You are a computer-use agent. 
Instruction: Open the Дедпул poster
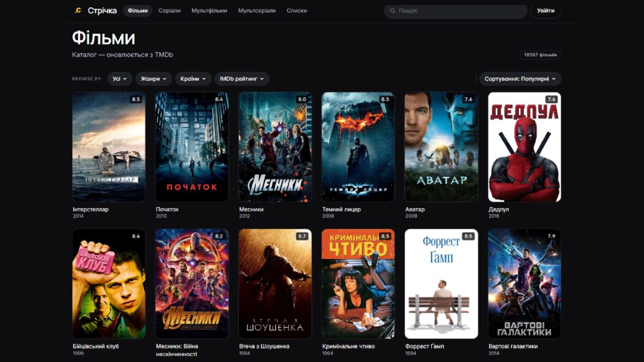coord(524,147)
